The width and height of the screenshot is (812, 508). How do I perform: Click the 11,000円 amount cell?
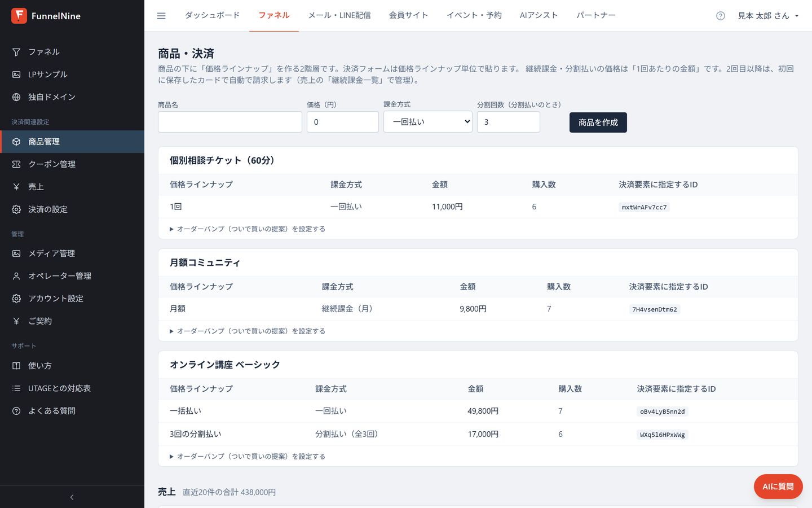click(447, 207)
